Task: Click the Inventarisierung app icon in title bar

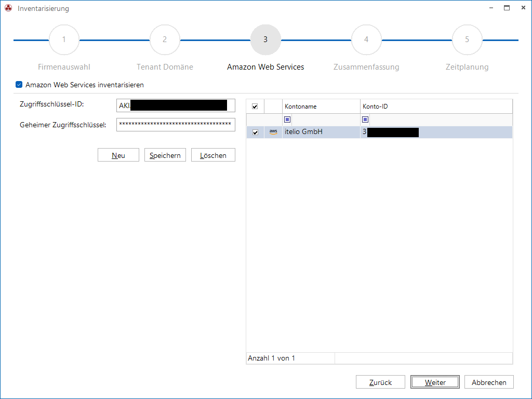Action: [8, 8]
